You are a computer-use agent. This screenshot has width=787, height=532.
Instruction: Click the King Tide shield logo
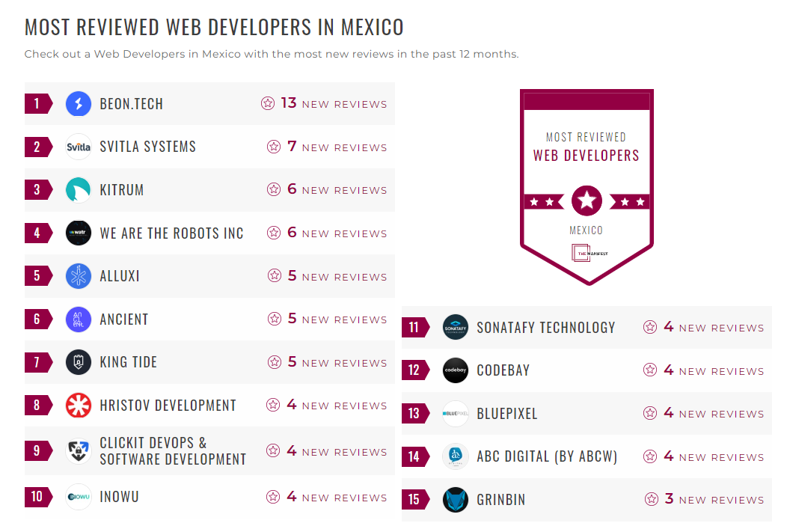[x=79, y=362]
